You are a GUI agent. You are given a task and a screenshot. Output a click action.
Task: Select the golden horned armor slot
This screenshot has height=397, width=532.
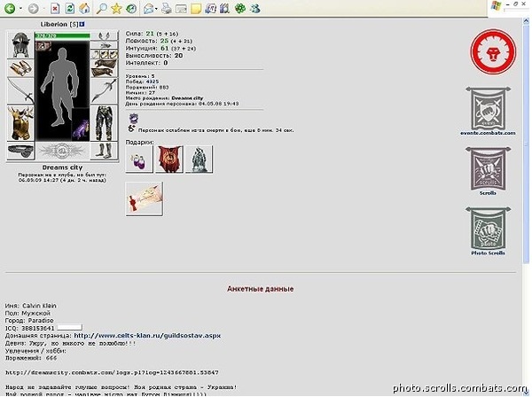tap(20, 123)
